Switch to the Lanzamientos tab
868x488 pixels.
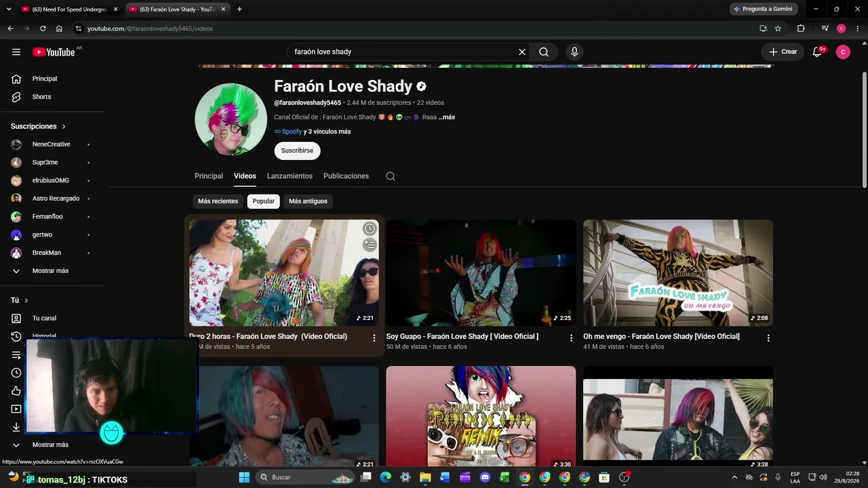coord(290,176)
